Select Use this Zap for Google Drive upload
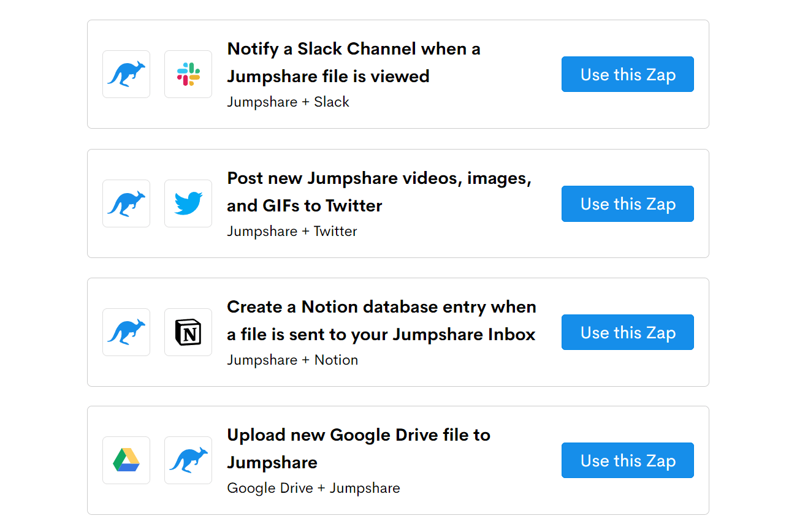This screenshot has height=532, width=797. [x=627, y=460]
